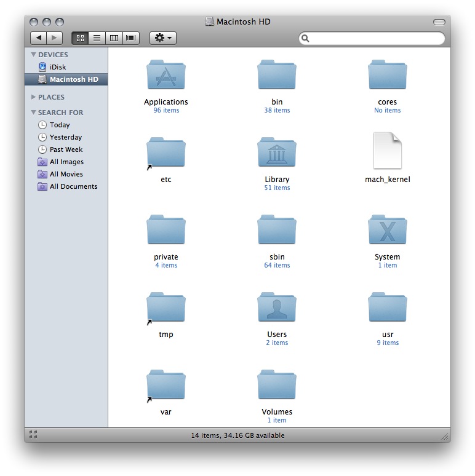Screen dimensions: 475x476
Task: Open the private folder icon
Action: pyautogui.click(x=166, y=229)
